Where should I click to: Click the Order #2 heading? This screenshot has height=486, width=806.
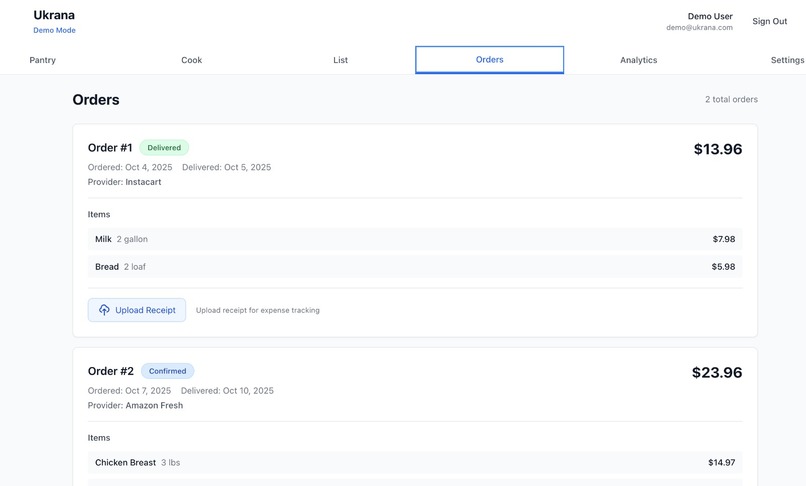(x=111, y=371)
